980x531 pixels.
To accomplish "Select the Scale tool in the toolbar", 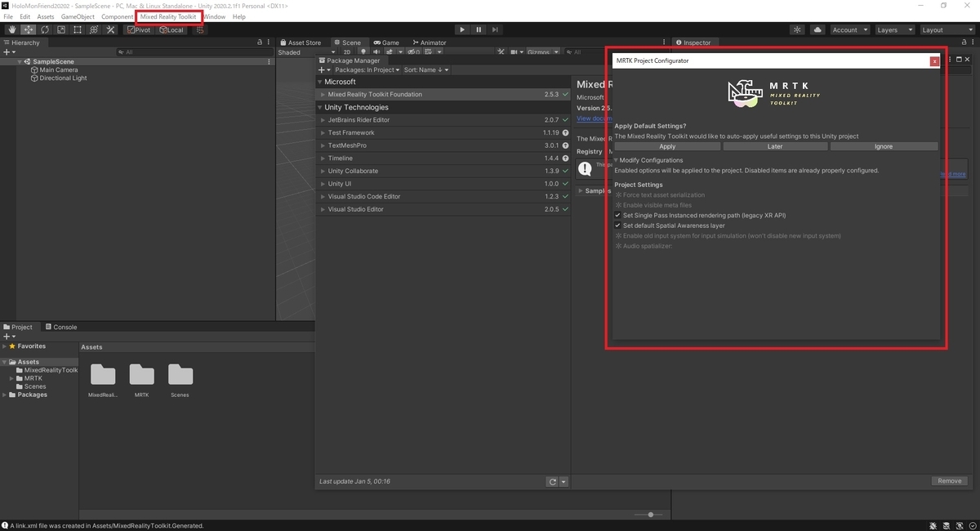I will click(60, 29).
